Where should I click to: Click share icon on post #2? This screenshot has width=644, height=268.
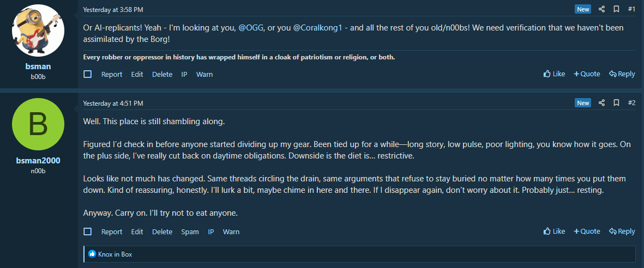tap(601, 102)
